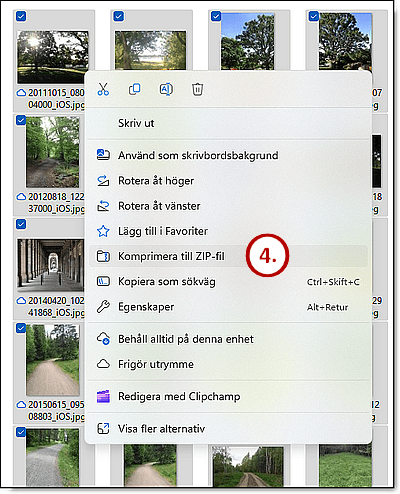Select the 20120818_122 forest path thumbnail
Viewport: 400px width, 494px height.
coord(53,152)
